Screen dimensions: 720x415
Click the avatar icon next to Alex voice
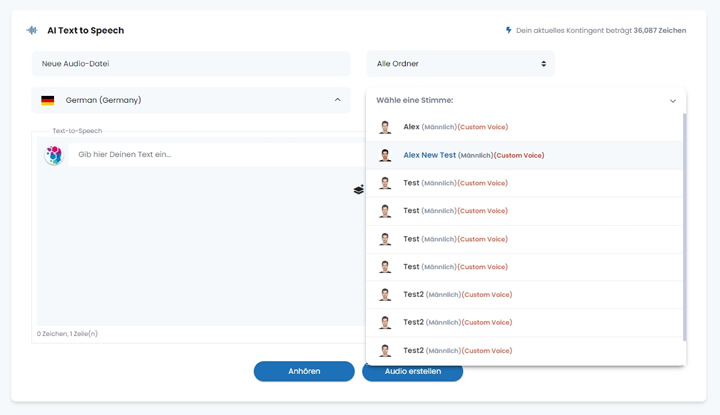385,127
